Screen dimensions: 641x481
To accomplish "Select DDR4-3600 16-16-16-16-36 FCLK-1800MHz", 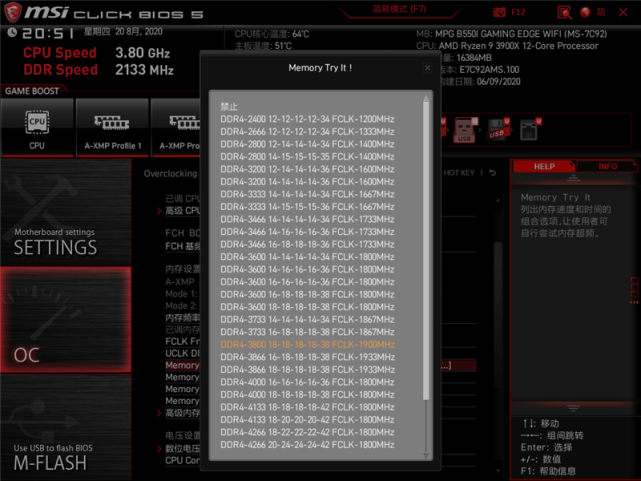I will (307, 282).
